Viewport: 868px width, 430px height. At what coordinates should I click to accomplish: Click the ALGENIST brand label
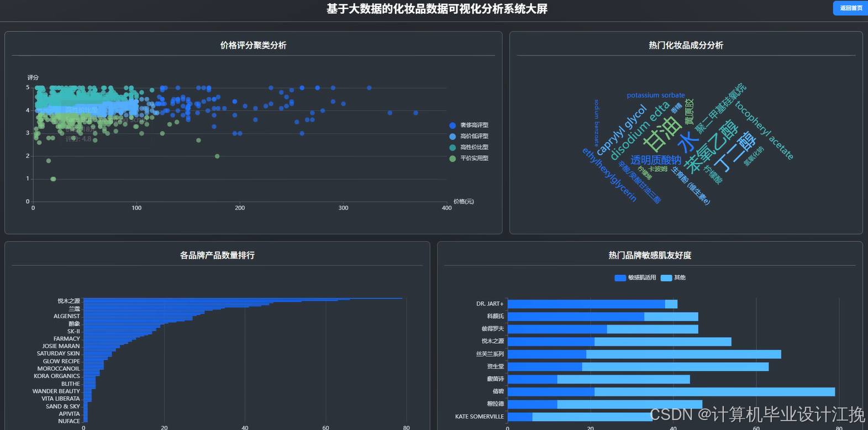67,317
